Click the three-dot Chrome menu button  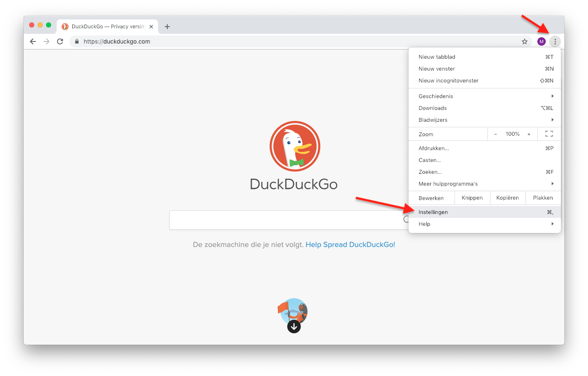(x=555, y=41)
